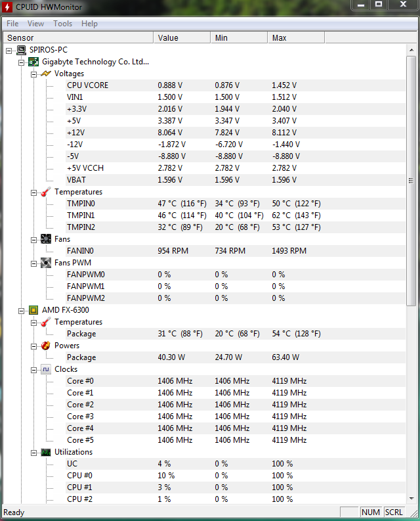Select the +5V VCCH row
420x521 pixels.
pos(236,168)
